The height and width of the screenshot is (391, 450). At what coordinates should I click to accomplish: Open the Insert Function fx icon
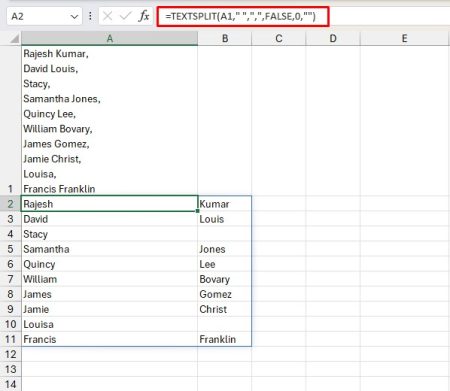pos(144,16)
